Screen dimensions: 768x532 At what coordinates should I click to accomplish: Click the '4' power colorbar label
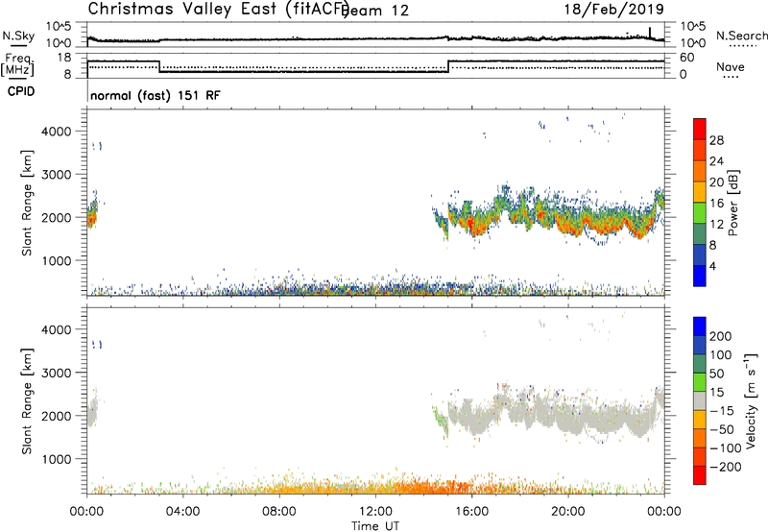(712, 266)
